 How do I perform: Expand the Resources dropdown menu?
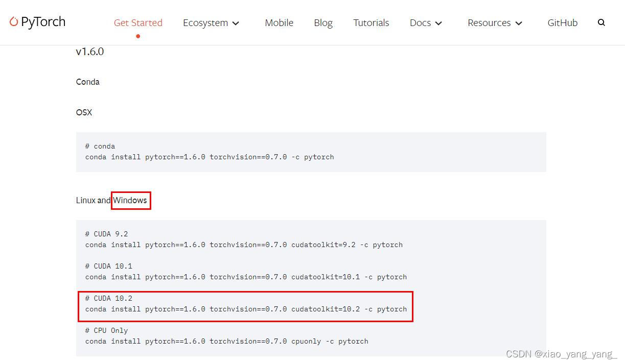[x=495, y=23]
